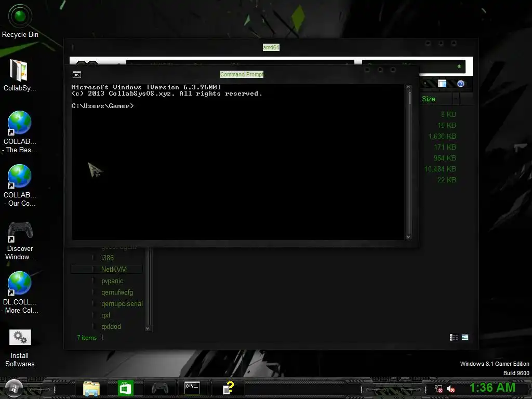532x399 pixels.
Task: Select the qemupciserial folder in tree
Action: click(122, 303)
